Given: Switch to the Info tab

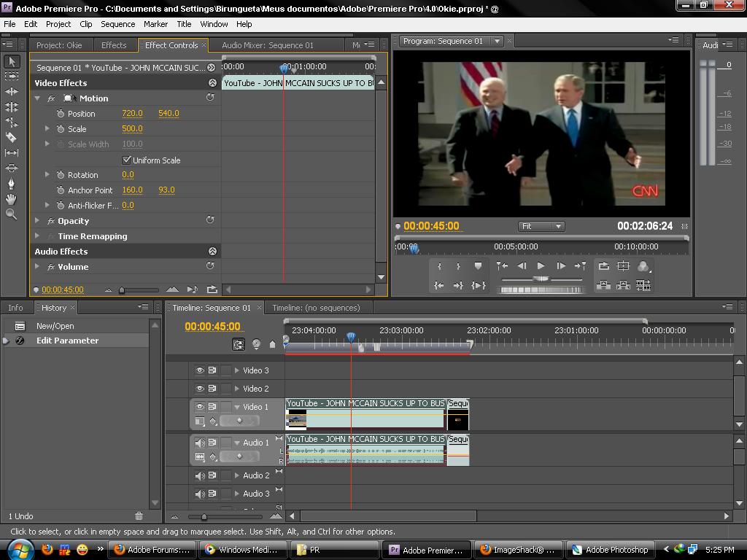Looking at the screenshot, I should pyautogui.click(x=15, y=308).
